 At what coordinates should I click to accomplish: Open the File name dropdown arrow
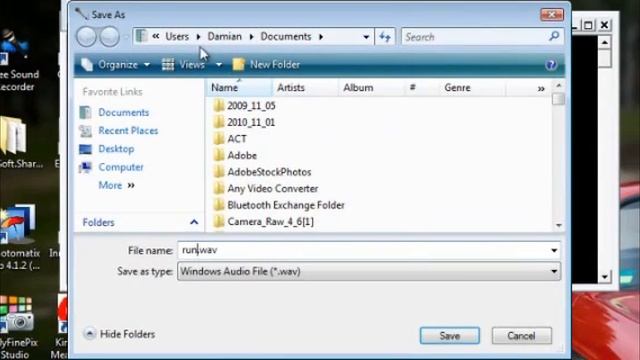[x=554, y=250]
